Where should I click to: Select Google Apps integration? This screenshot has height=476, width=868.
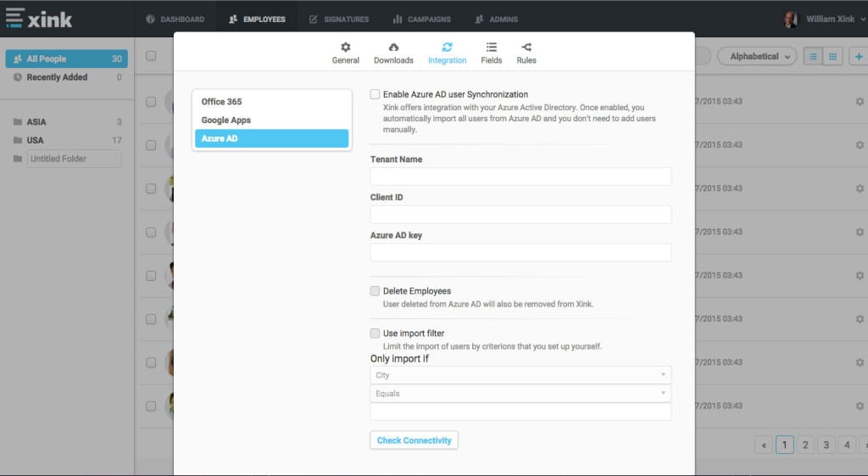point(271,120)
